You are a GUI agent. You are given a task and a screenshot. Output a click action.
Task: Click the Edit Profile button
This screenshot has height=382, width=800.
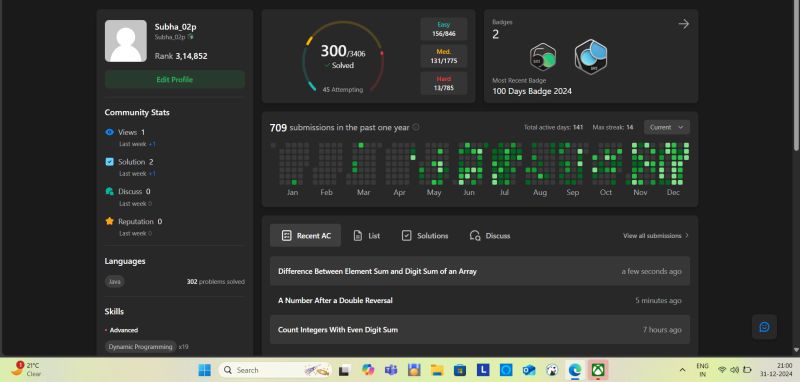[175, 80]
